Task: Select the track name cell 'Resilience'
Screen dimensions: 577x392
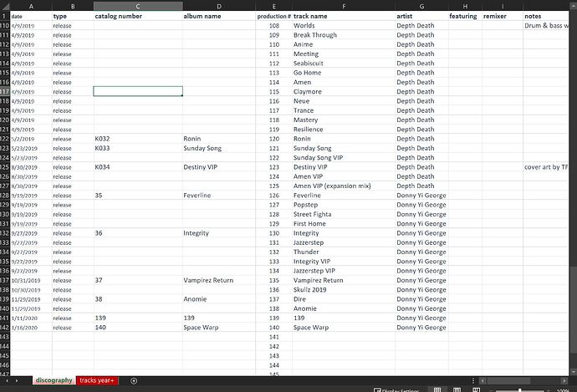Action: [344, 130]
